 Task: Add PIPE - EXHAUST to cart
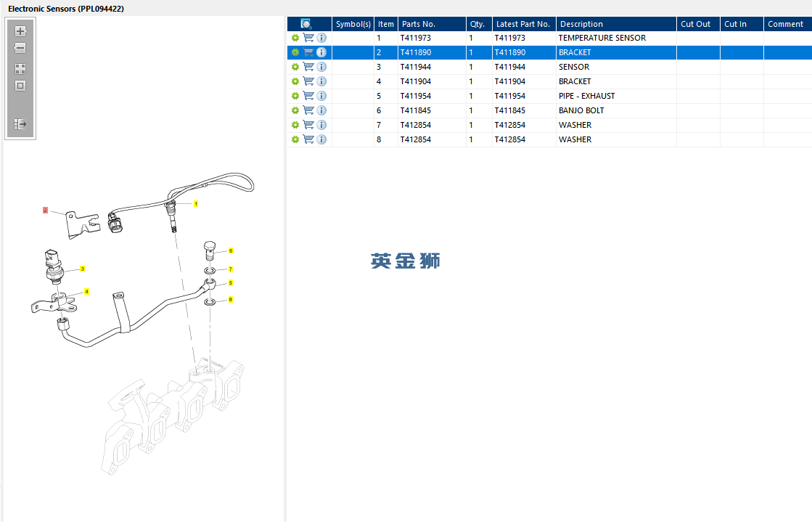coord(308,96)
